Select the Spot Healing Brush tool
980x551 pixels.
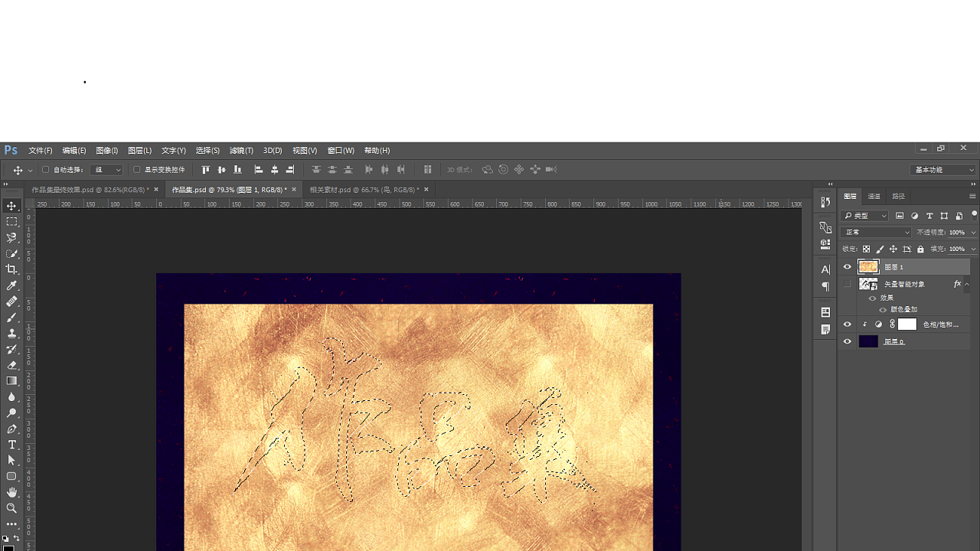click(x=11, y=302)
